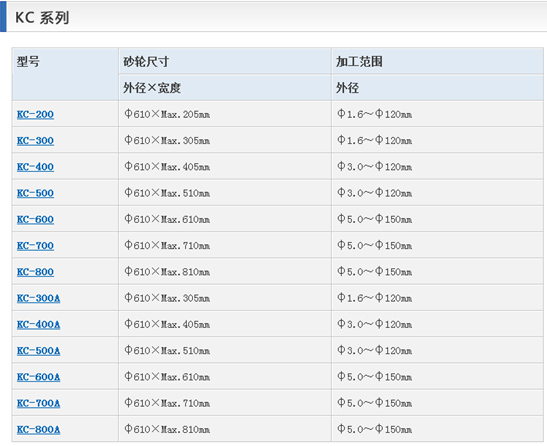The height and width of the screenshot is (446, 547).
Task: Open the KC-700 model link
Action: (x=35, y=246)
